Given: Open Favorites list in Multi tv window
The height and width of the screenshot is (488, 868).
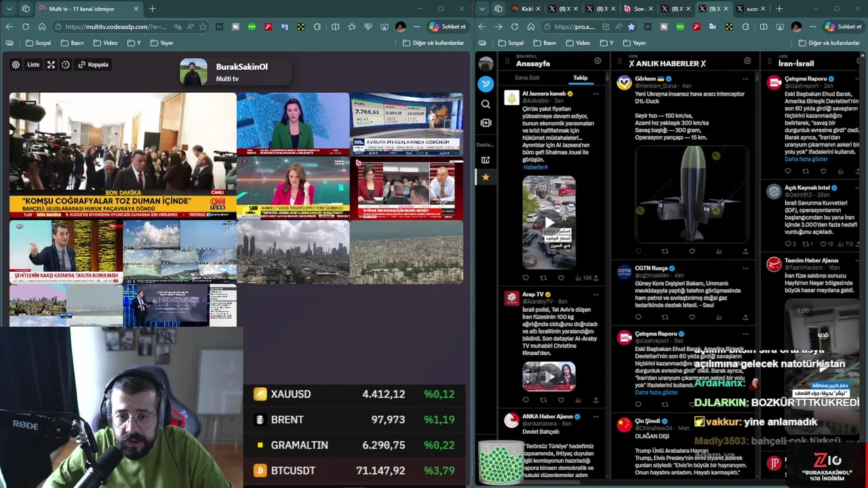Looking at the screenshot, I should point(351,26).
